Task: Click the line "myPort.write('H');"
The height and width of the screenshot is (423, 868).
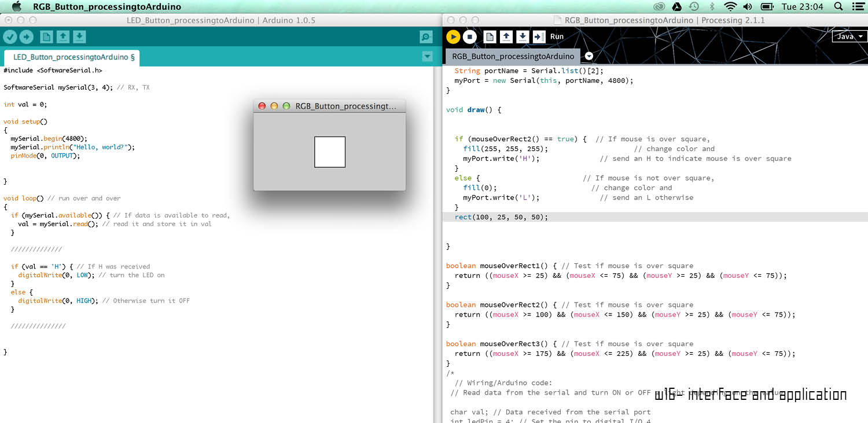Action: click(501, 159)
